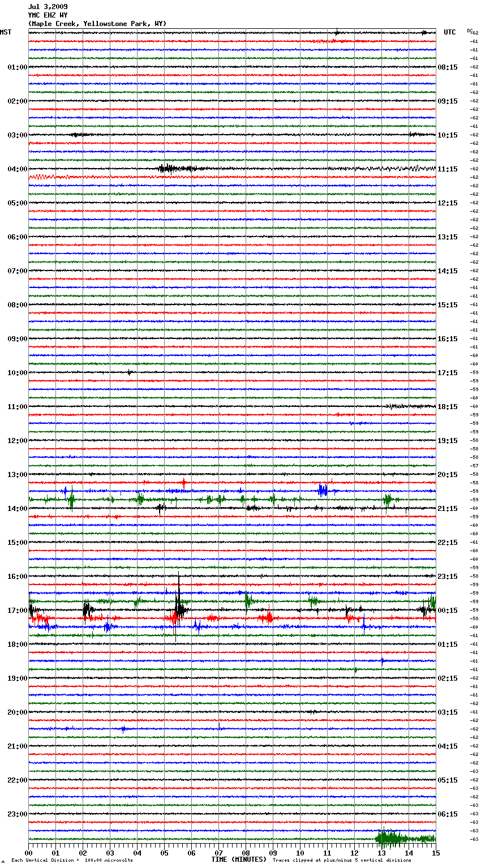Click minute tick "15" on the bottom axis

coord(436,853)
